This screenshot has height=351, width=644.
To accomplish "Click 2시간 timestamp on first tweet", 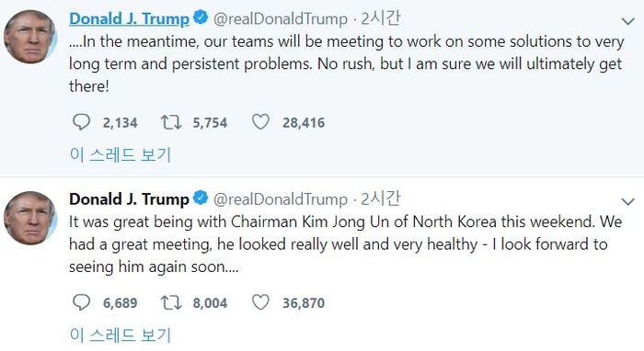I will coord(380,18).
